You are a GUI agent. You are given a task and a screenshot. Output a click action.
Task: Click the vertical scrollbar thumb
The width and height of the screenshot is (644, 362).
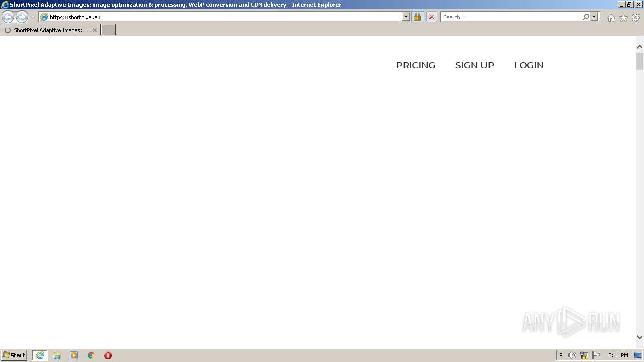640,61
